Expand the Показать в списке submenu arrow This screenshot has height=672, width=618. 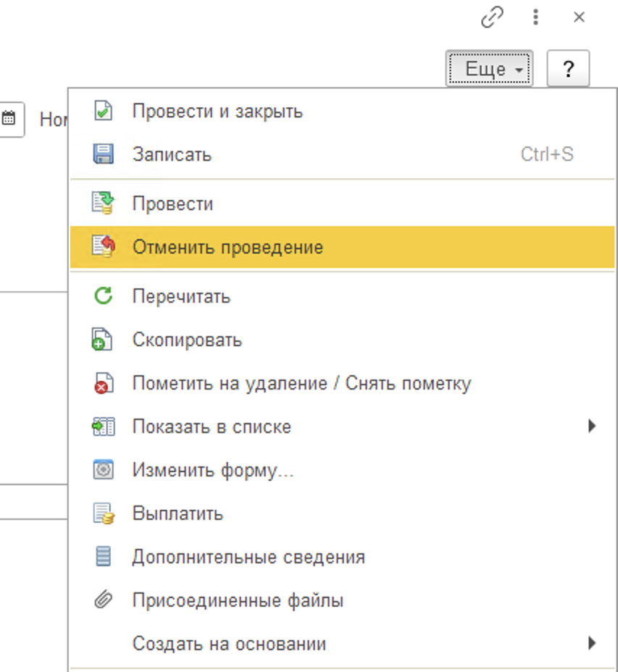(x=592, y=426)
